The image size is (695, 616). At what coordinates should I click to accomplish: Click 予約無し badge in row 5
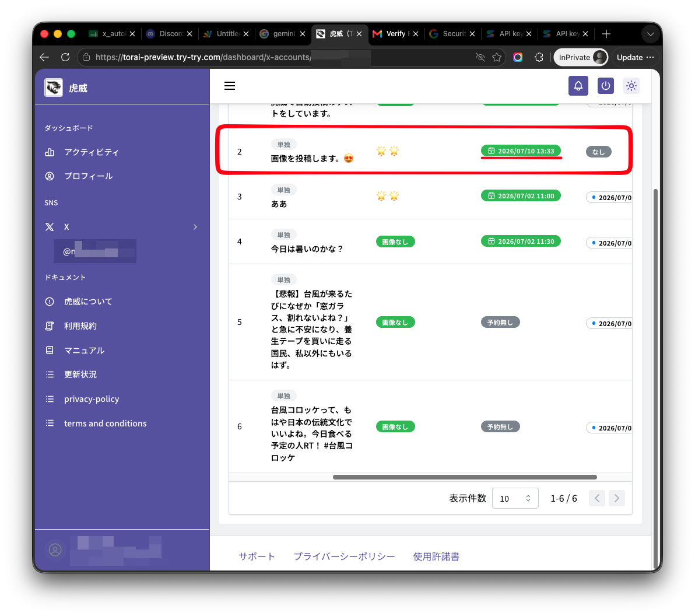(x=500, y=323)
